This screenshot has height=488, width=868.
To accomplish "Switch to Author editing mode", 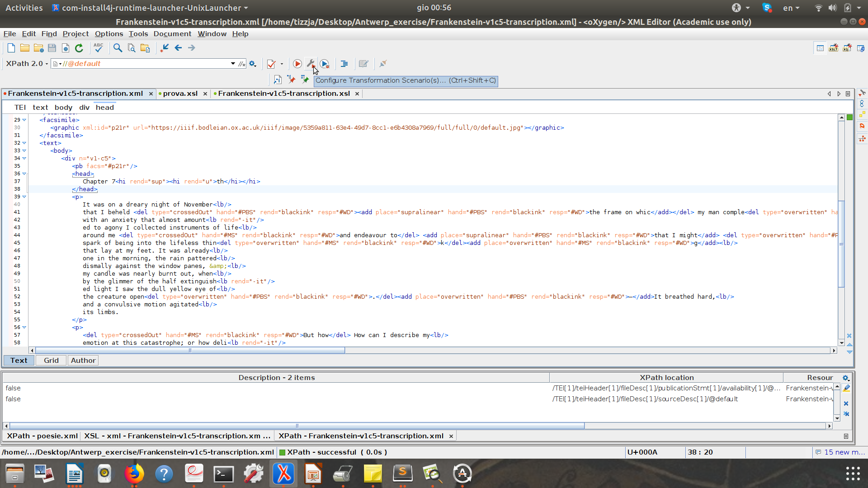I will pos(83,360).
